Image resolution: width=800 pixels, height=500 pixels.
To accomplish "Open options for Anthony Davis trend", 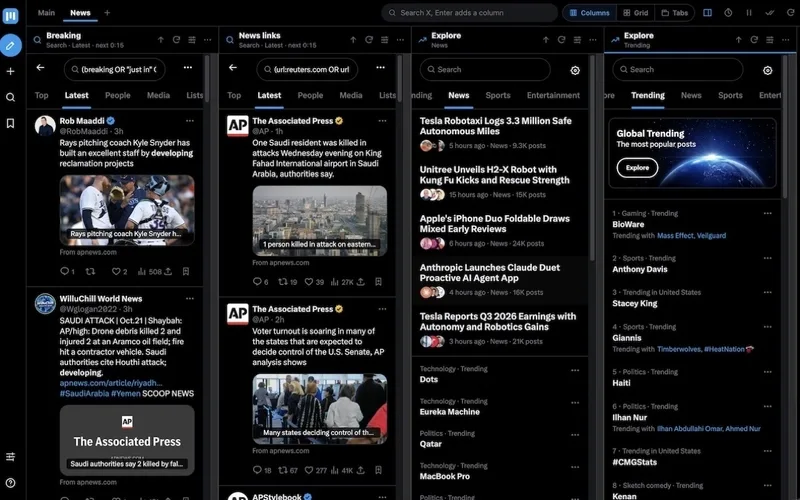I will [x=768, y=258].
